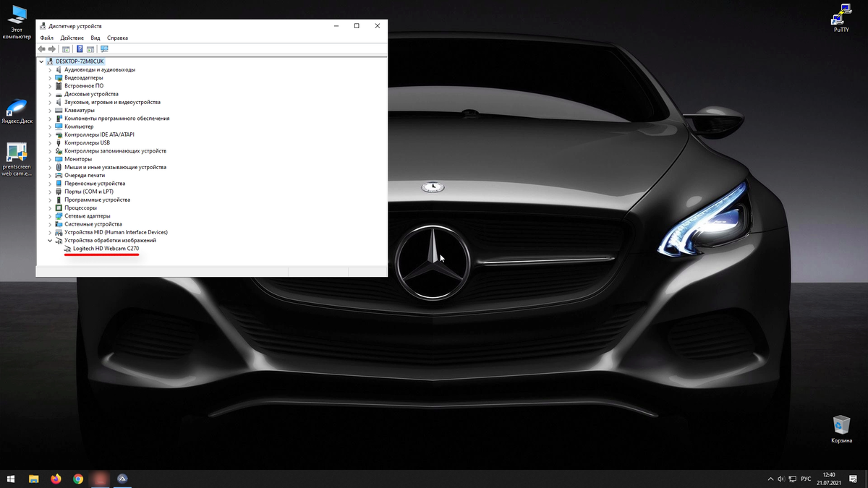Expand the Мониторы node
The height and width of the screenshot is (488, 868).
(x=50, y=159)
